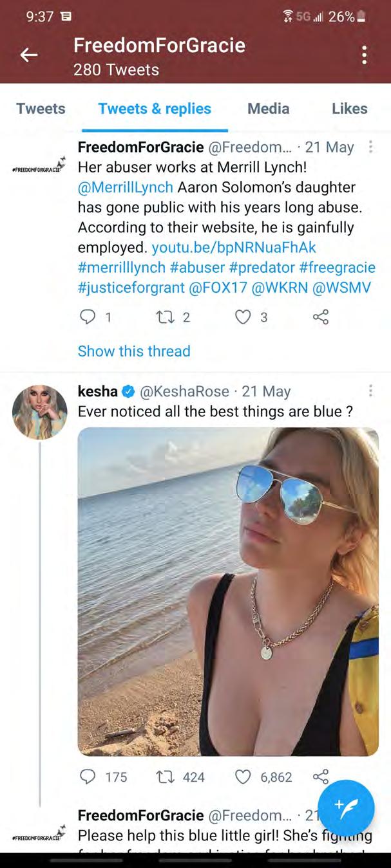
Task: Open options menu on Merrill Lynch tweet
Action: (370, 147)
